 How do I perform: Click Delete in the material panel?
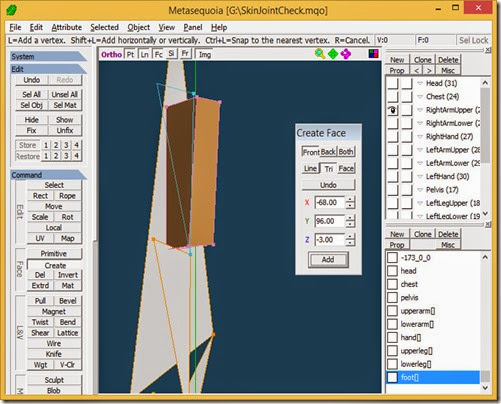click(448, 234)
